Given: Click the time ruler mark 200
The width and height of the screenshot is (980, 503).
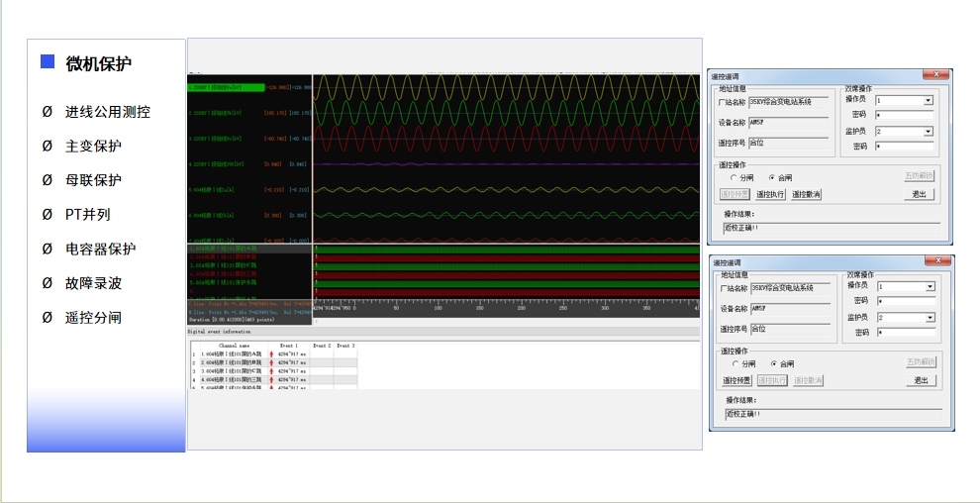Looking at the screenshot, I should [x=522, y=308].
